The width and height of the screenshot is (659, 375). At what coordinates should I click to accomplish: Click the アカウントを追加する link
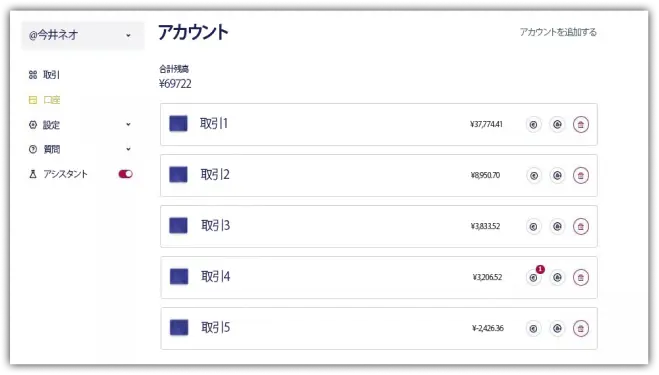coord(558,32)
